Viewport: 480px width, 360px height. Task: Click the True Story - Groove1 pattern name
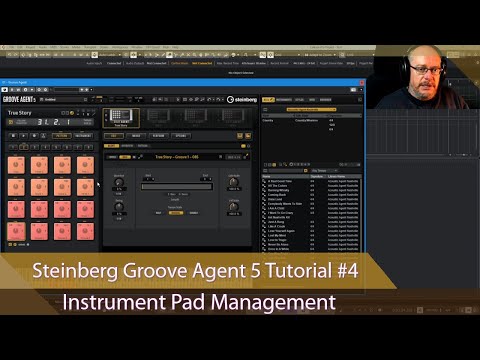click(x=177, y=157)
